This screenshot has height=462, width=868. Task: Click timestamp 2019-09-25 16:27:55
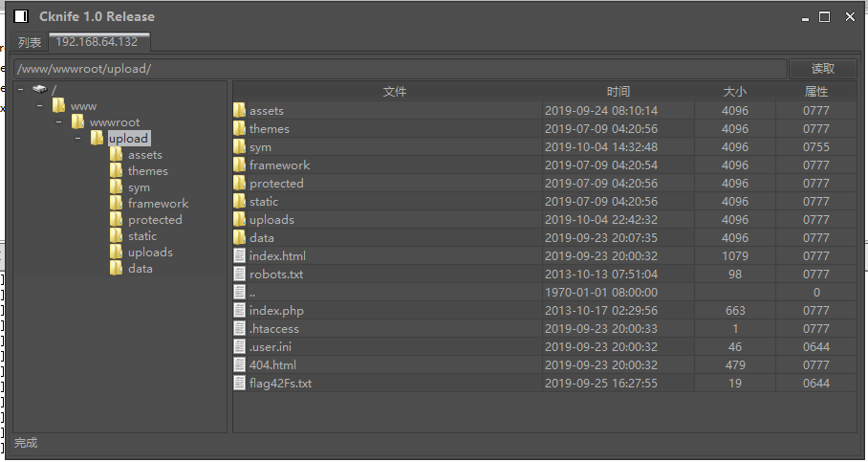[x=601, y=383]
